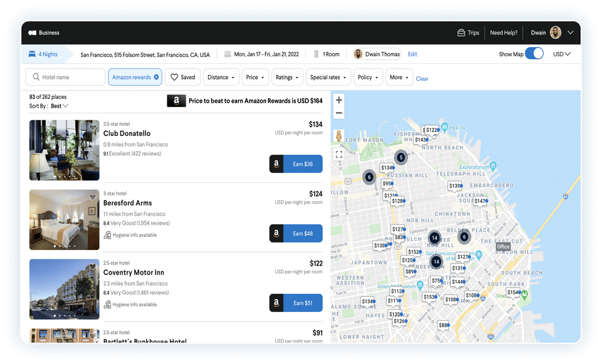Open the map cluster marker showing 5
Image resolution: width=602 pixels, height=364 pixels.
pyautogui.click(x=401, y=157)
